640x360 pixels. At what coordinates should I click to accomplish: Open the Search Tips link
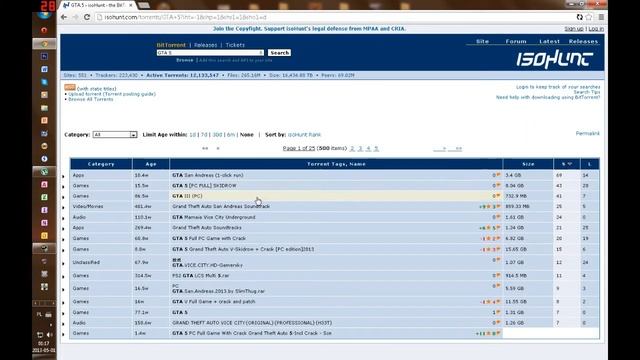(x=587, y=92)
